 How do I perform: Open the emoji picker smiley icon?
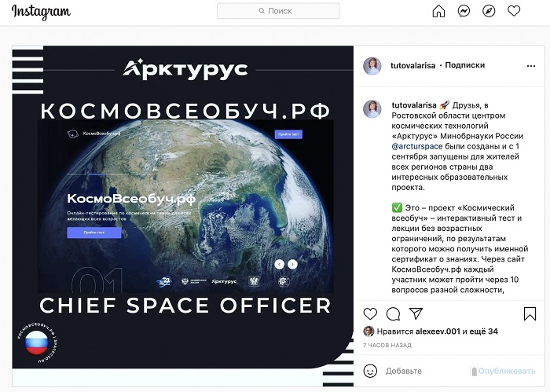(370, 371)
